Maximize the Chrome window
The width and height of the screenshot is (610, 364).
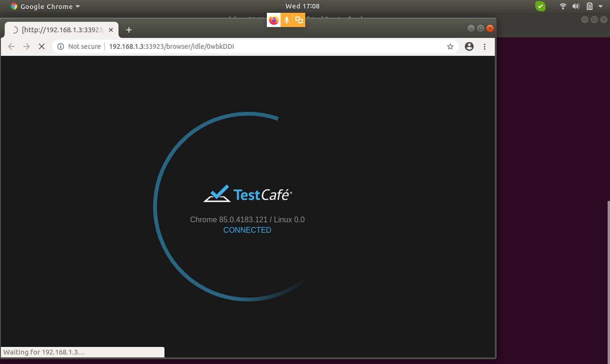[480, 28]
